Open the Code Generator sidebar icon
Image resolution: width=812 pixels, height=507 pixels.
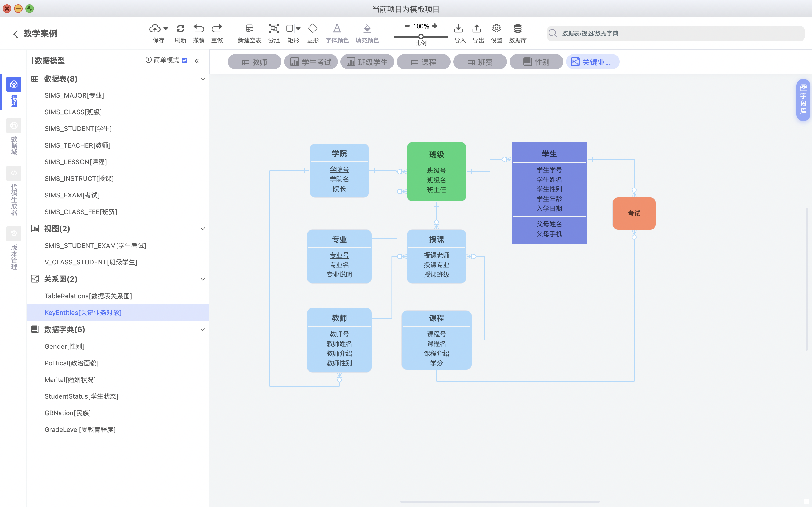coord(14,173)
